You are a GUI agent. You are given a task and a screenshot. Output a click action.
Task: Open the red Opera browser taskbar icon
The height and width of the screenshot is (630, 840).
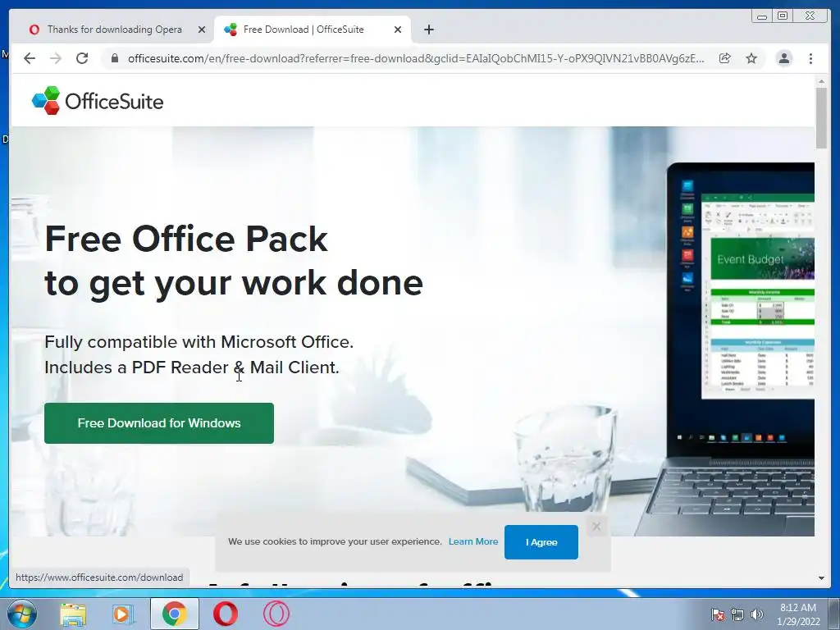pyautogui.click(x=225, y=614)
